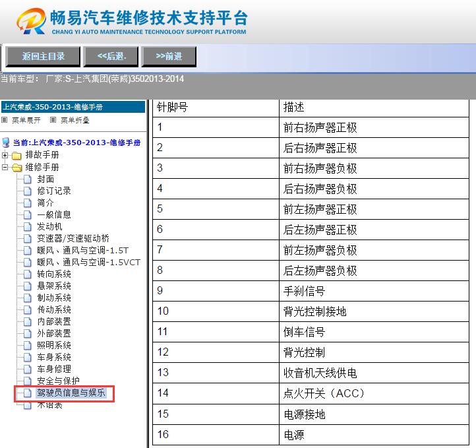Open the current manual root link 当前:上汽荣威-350-2013-维修手册

point(76,143)
